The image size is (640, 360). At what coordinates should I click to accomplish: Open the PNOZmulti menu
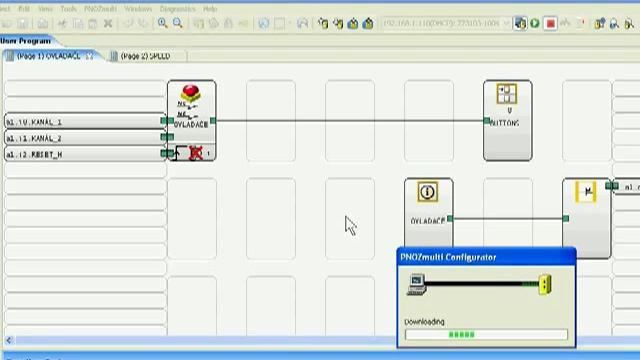pos(100,9)
